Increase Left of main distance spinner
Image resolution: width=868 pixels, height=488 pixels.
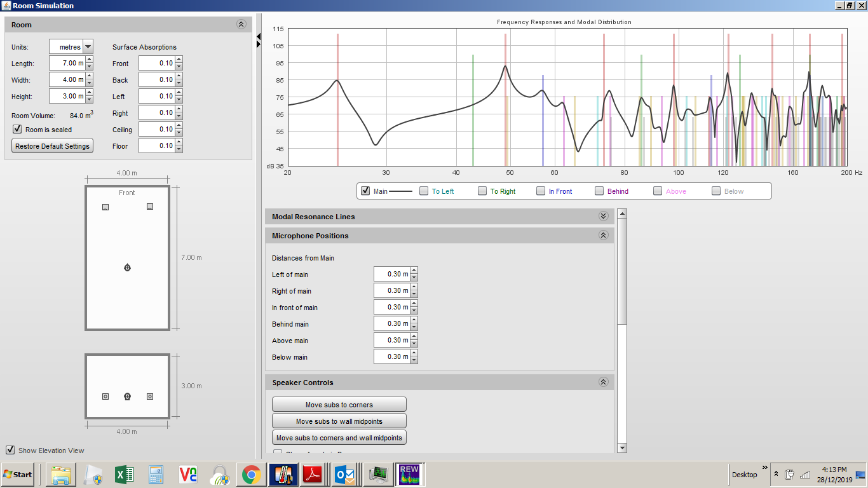tap(414, 271)
